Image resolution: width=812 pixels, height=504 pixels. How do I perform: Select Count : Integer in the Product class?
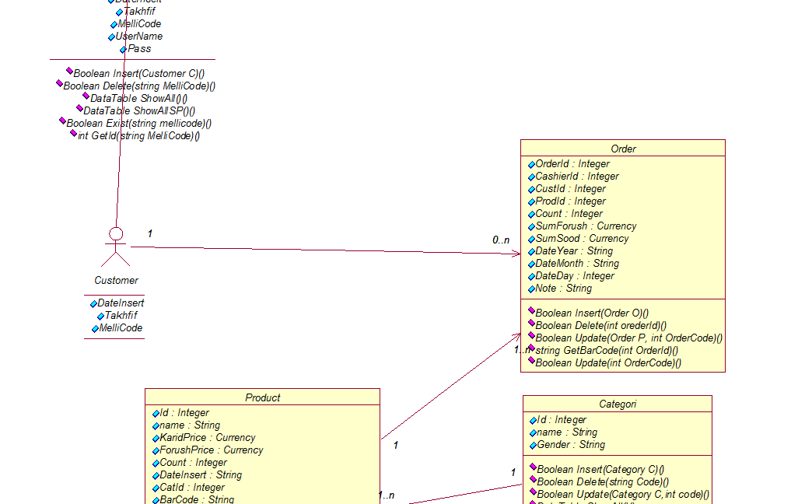(193, 462)
